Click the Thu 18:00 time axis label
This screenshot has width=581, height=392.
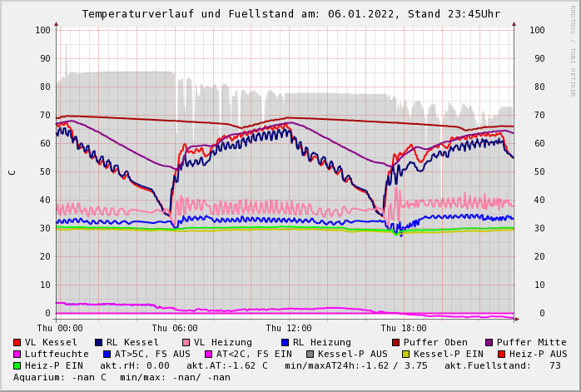pyautogui.click(x=404, y=328)
